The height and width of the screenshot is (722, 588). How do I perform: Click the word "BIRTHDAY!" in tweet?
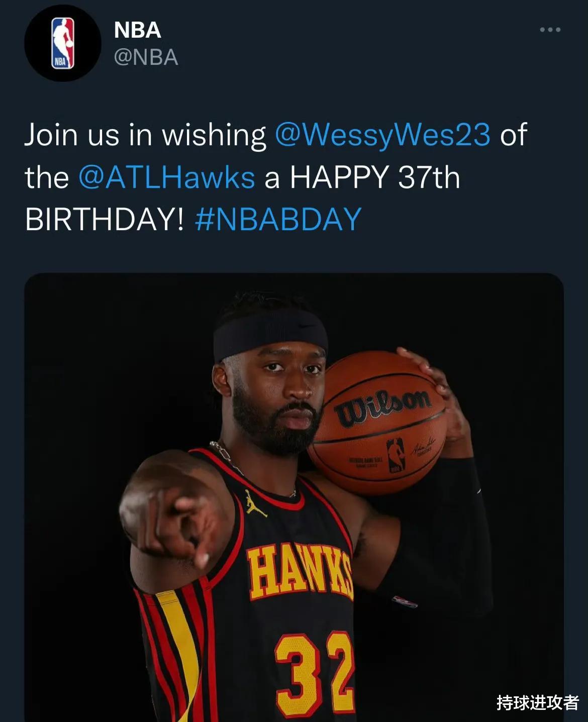coord(105,219)
